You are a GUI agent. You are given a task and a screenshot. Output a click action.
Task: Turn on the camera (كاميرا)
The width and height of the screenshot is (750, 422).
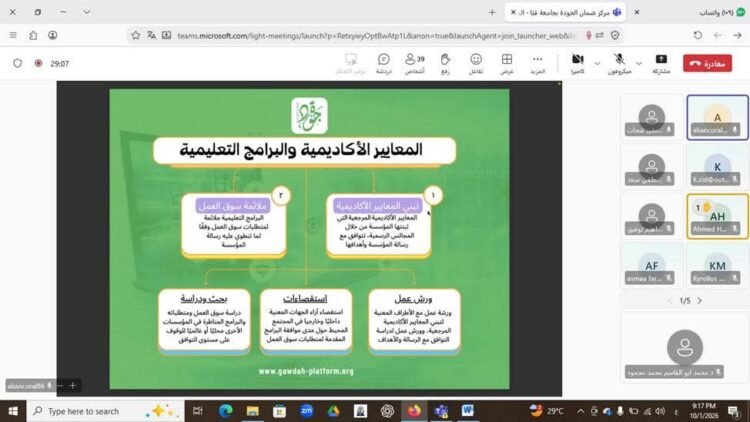point(577,64)
